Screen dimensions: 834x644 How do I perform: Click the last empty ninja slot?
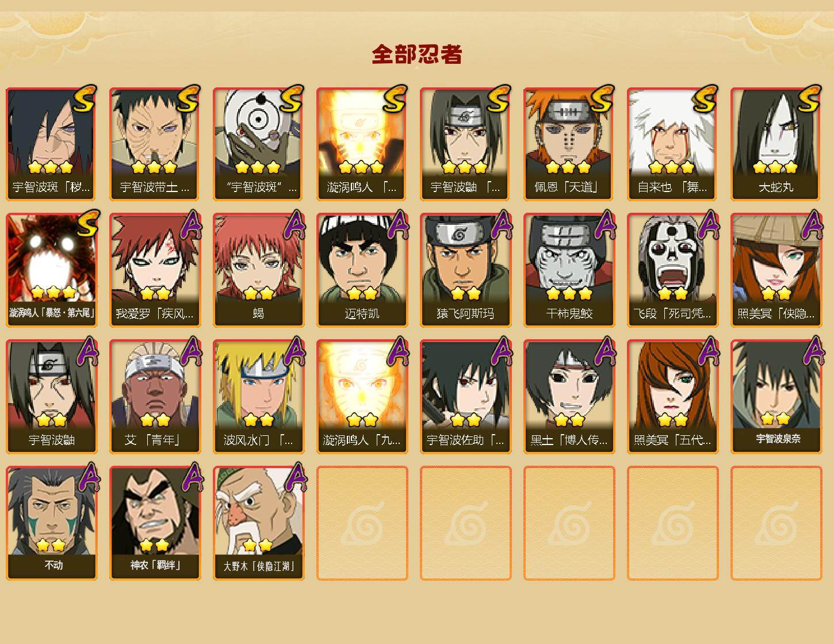[x=776, y=523]
